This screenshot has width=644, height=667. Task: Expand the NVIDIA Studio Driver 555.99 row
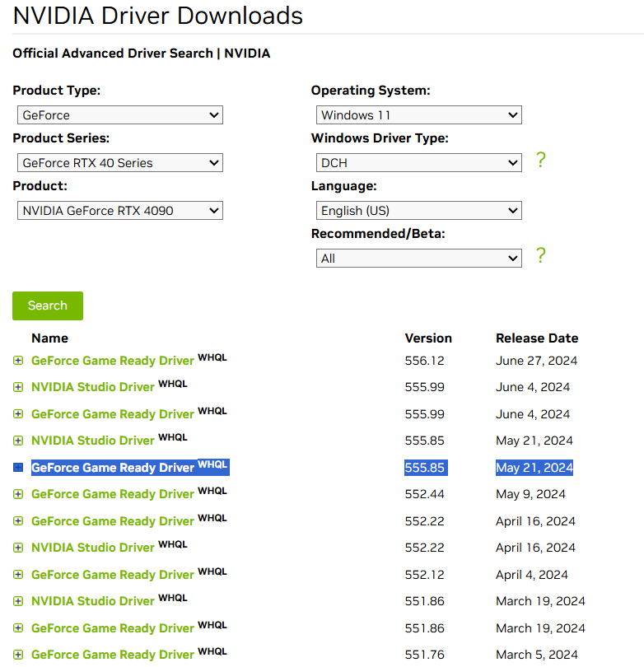tap(18, 387)
